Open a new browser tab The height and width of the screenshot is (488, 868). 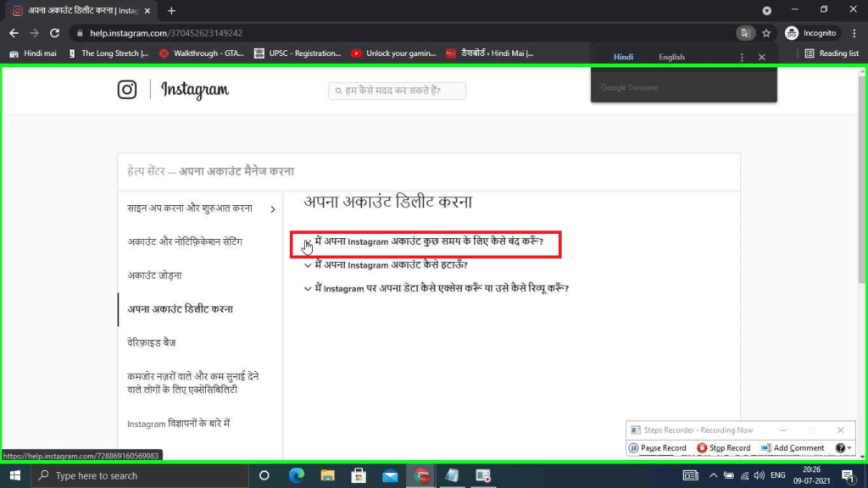171,10
